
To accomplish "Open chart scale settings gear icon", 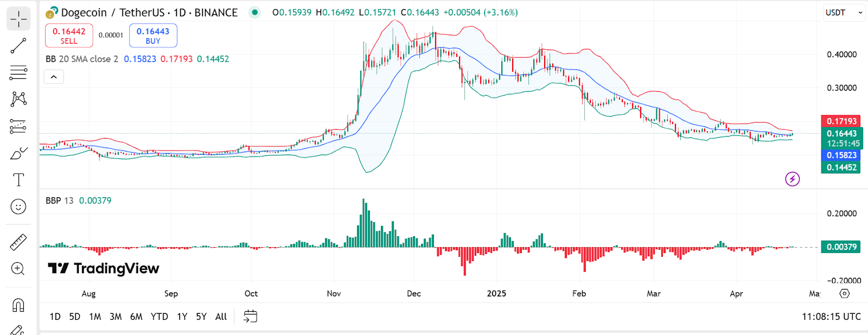I will 845,293.
